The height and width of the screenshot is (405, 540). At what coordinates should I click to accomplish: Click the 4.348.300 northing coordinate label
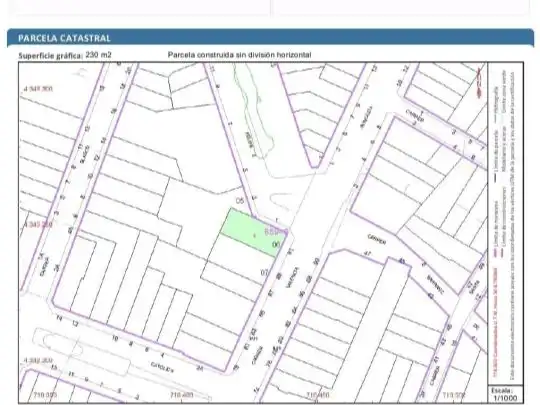point(38,89)
